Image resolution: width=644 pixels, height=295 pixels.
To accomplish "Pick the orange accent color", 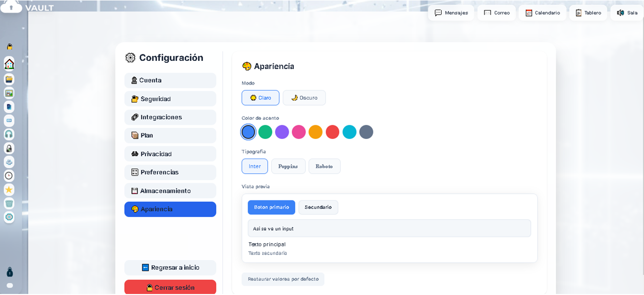I will pyautogui.click(x=315, y=132).
